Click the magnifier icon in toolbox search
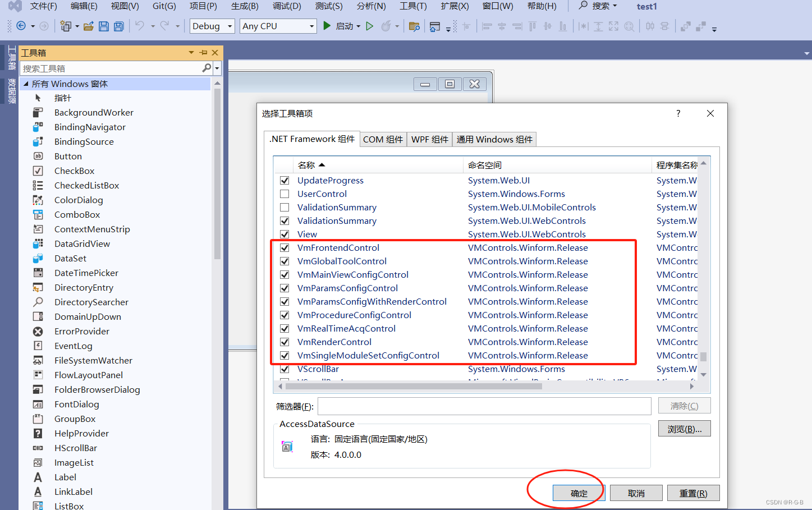 point(207,68)
